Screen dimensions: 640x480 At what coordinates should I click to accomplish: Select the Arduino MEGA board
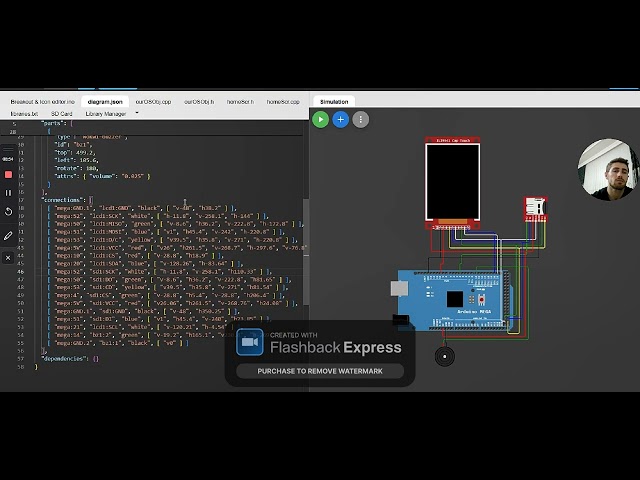pyautogui.click(x=453, y=300)
